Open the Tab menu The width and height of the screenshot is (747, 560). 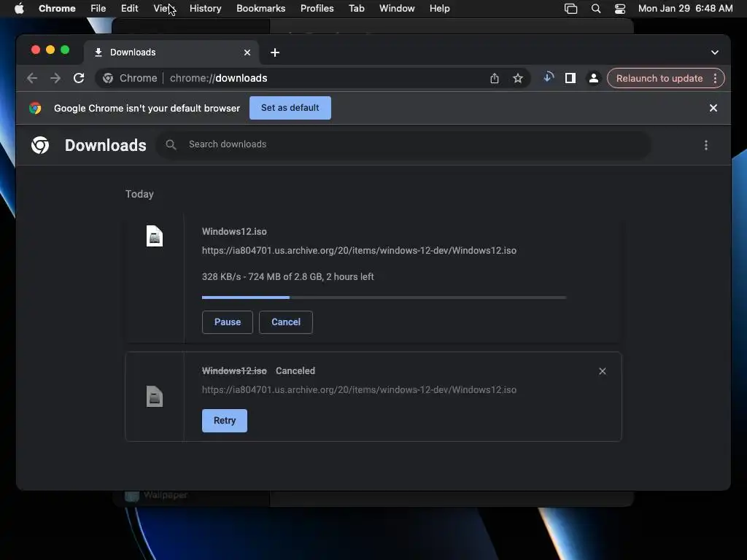[356, 8]
